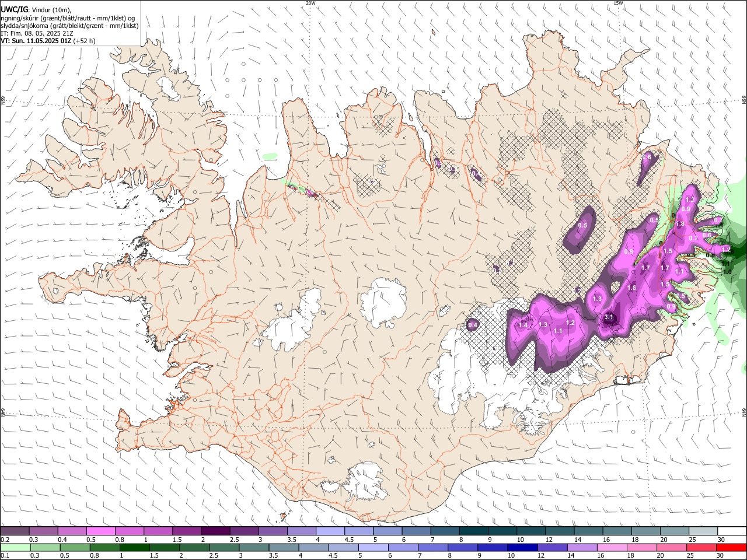Select the bright pink swatch between 0.5 and 0.8, upper row
This screenshot has height=560, width=747.
click(x=101, y=531)
